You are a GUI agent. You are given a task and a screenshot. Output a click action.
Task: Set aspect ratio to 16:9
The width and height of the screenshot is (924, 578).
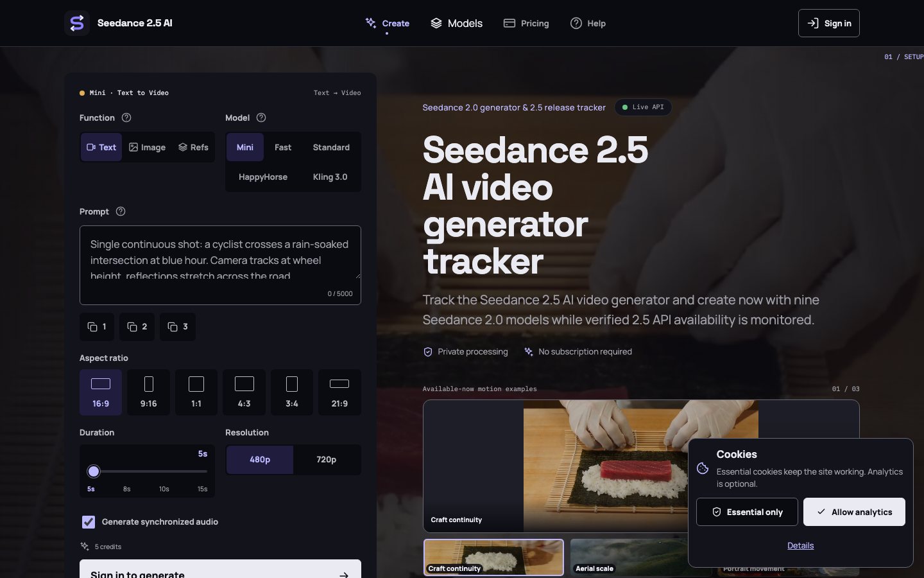pyautogui.click(x=101, y=392)
